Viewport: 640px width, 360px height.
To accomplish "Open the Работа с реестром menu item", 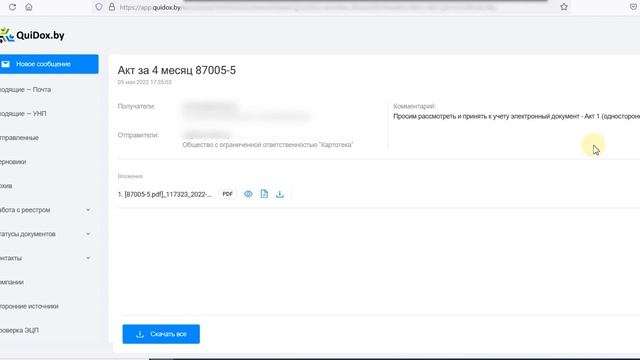I will [25, 210].
